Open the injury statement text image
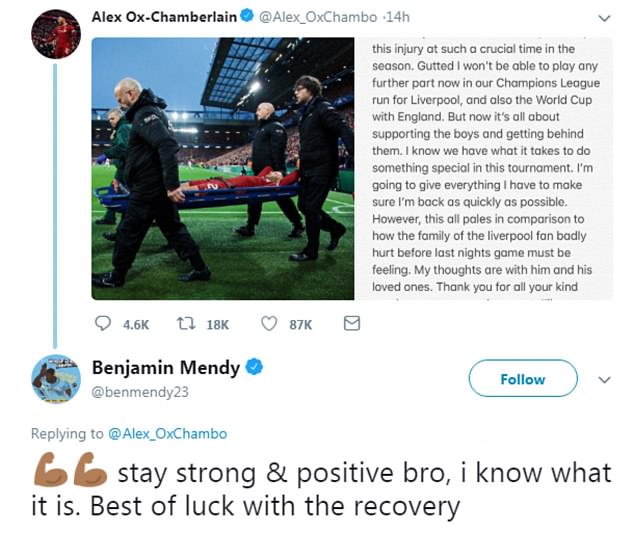 click(475, 169)
